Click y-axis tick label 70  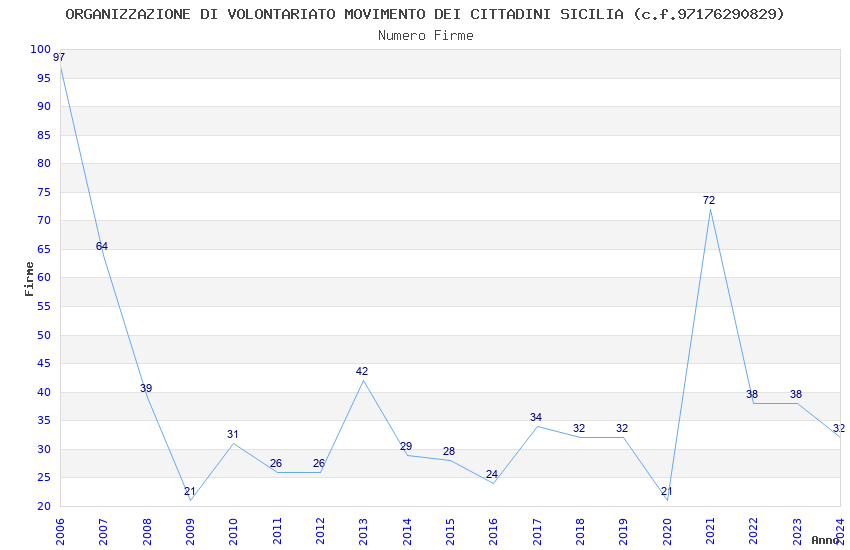(x=44, y=220)
